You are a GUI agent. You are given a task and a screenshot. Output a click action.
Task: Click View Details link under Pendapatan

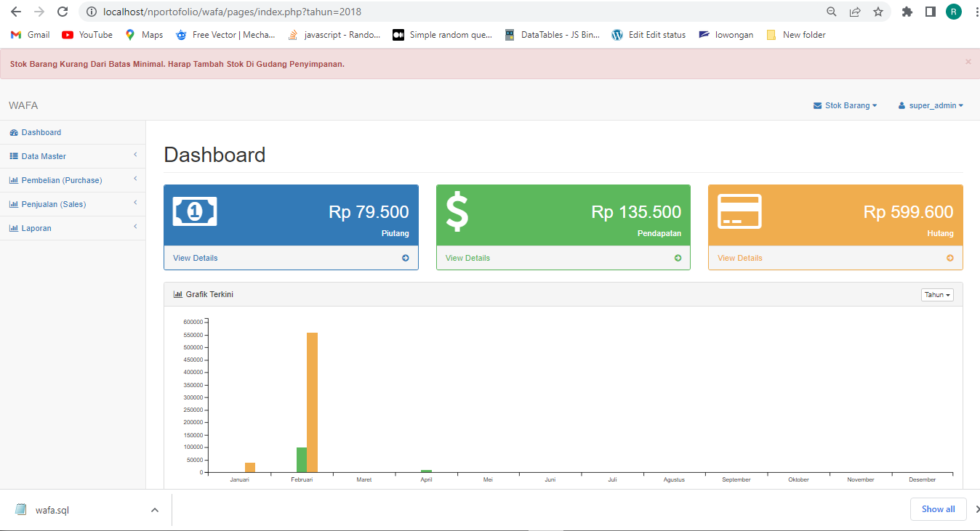467,258
